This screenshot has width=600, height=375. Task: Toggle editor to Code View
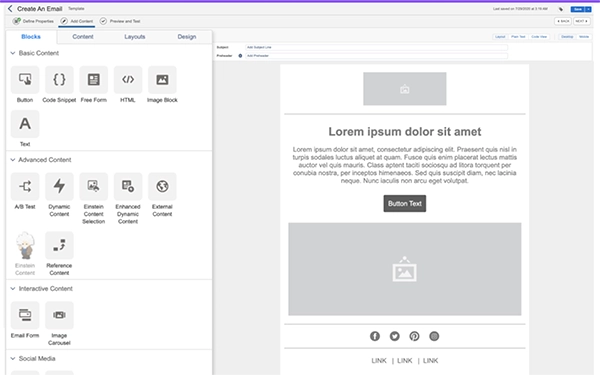pyautogui.click(x=539, y=37)
